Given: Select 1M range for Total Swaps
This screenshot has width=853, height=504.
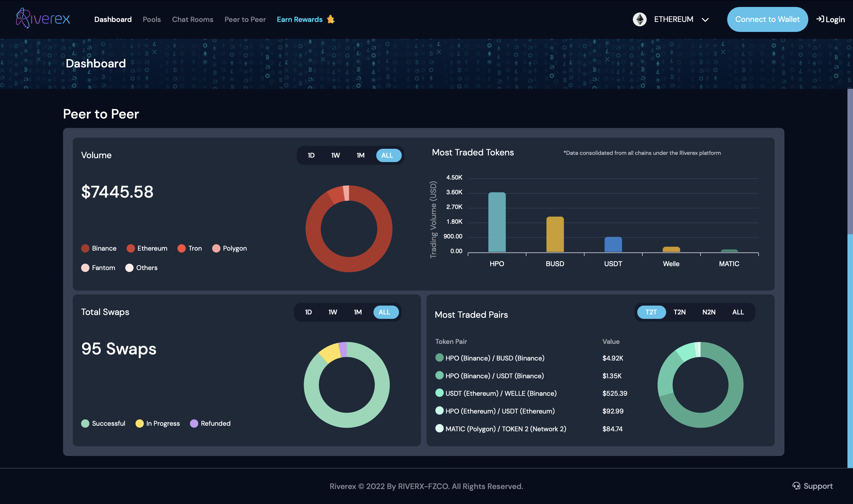Looking at the screenshot, I should [x=358, y=312].
